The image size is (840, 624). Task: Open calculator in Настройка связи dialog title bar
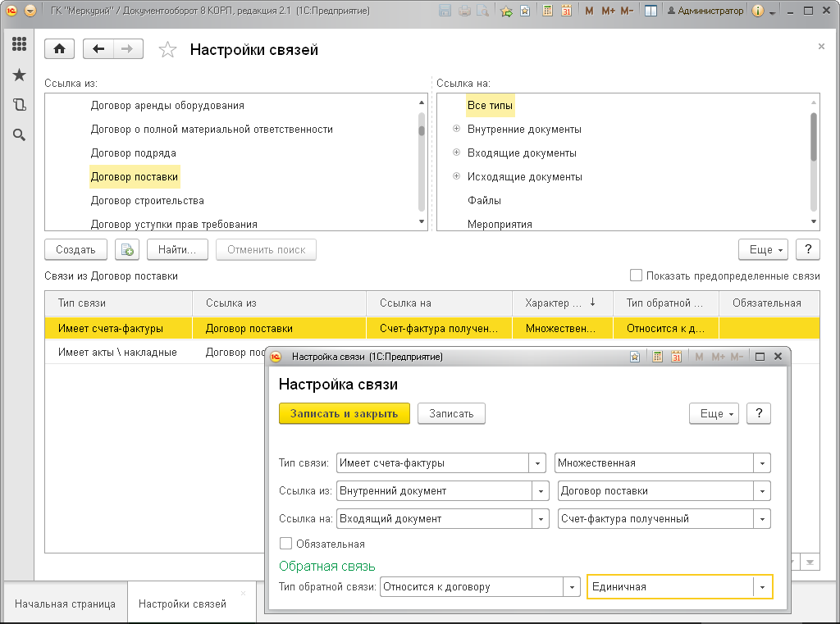[657, 357]
